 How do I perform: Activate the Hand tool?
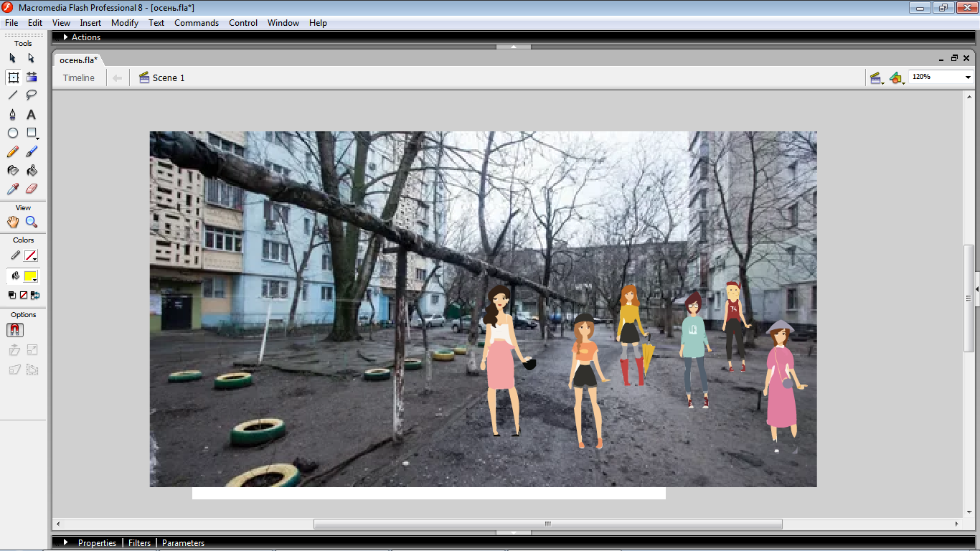coord(13,222)
